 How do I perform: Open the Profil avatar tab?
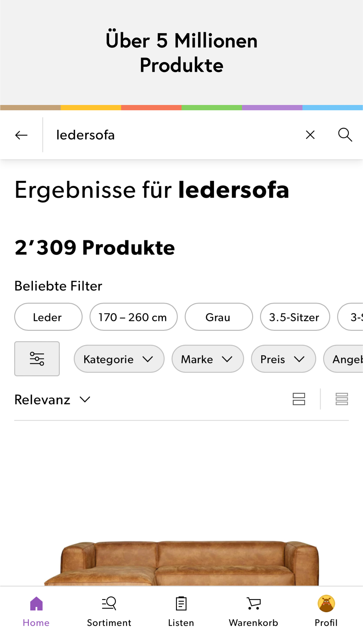[326, 612]
